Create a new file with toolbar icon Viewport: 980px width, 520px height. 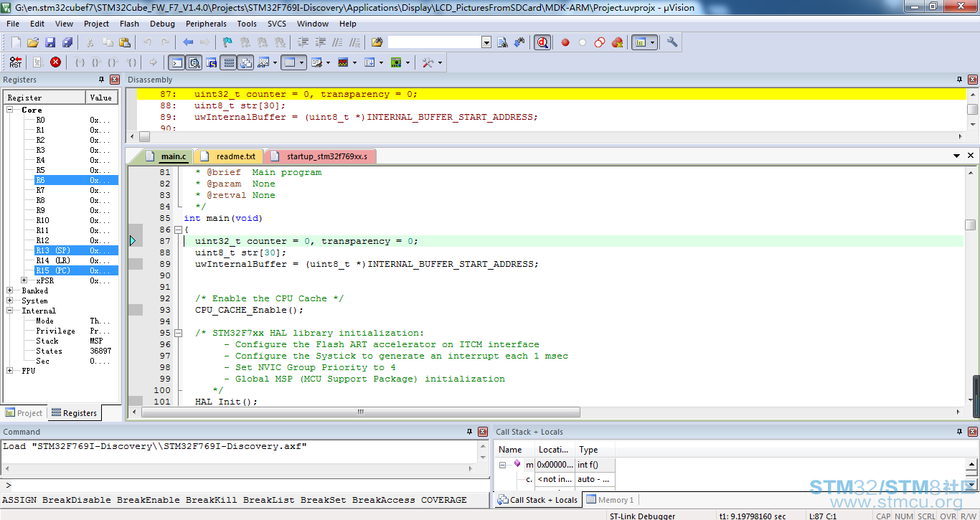pyautogui.click(x=16, y=42)
